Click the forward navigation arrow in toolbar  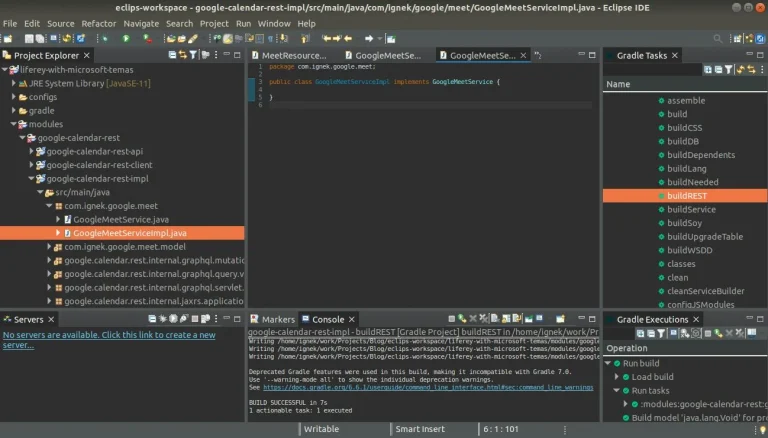[x=369, y=39]
